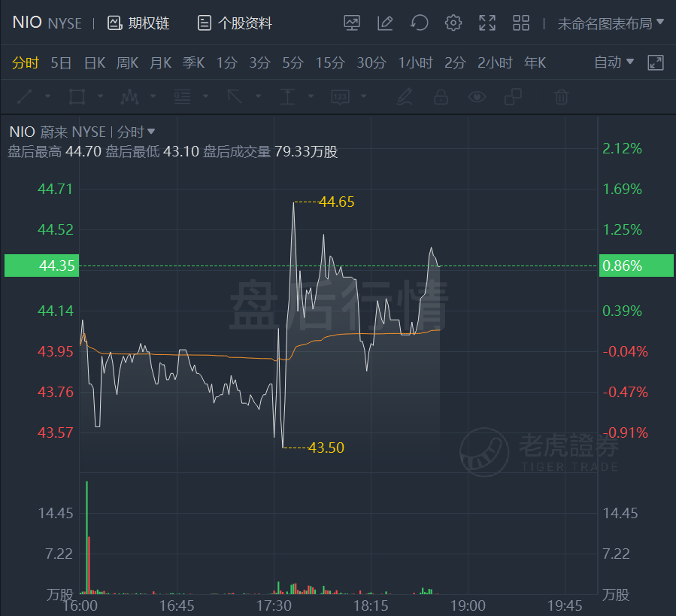This screenshot has height=616, width=676.
Task: Expand the wave pattern tool options arrow
Action: 153,96
